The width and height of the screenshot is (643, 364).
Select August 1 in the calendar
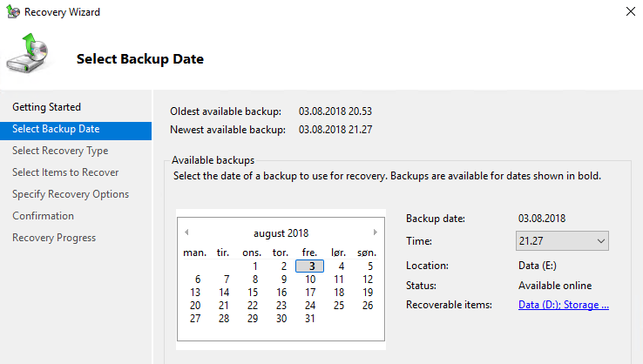[254, 266]
